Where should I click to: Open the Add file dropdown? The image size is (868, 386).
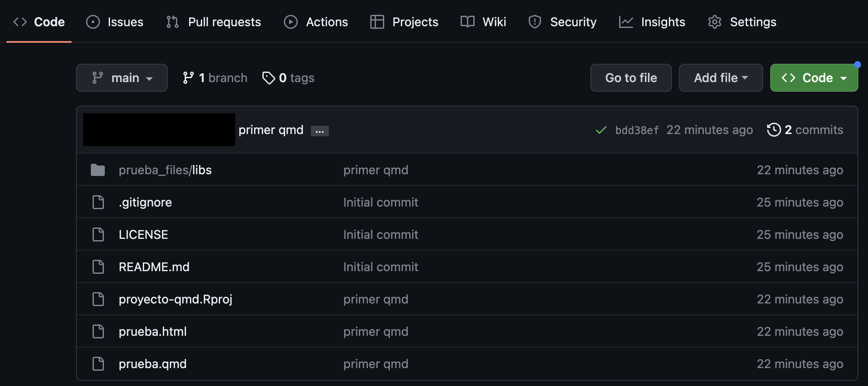click(x=720, y=78)
